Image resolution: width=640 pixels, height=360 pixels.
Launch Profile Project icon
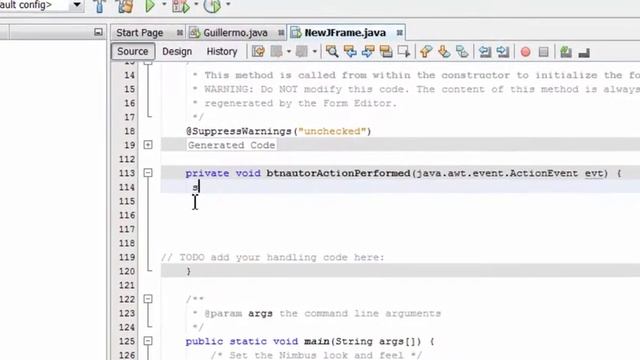[x=212, y=6]
